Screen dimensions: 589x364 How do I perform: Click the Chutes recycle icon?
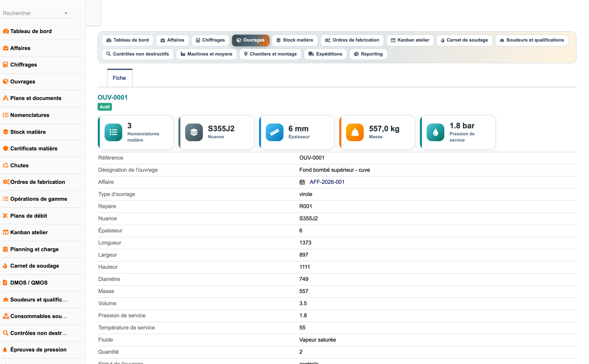(x=6, y=165)
